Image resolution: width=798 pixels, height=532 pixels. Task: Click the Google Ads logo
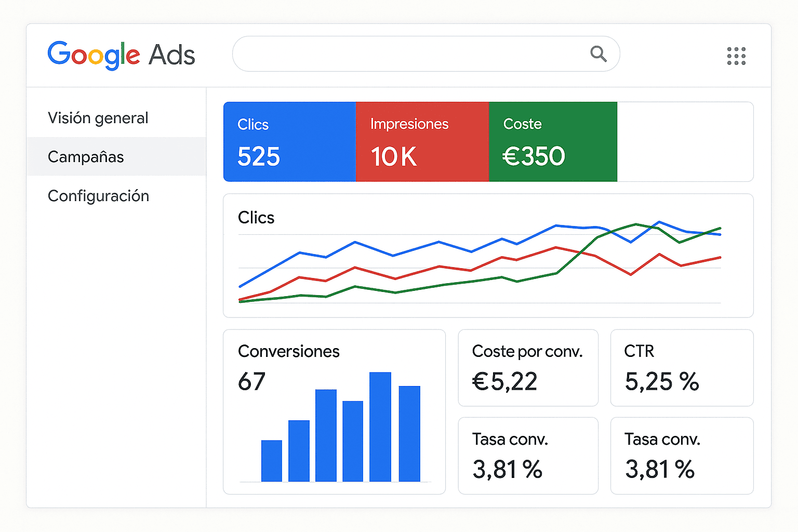(121, 55)
